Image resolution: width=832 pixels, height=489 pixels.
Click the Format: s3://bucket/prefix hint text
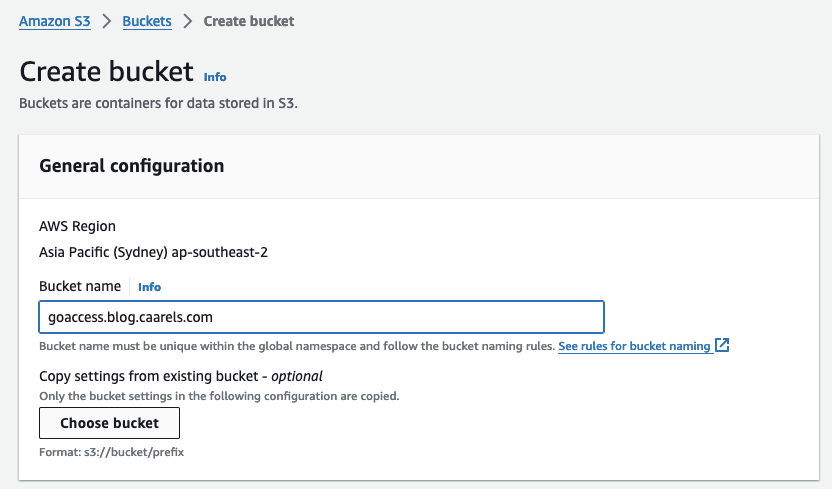click(111, 452)
